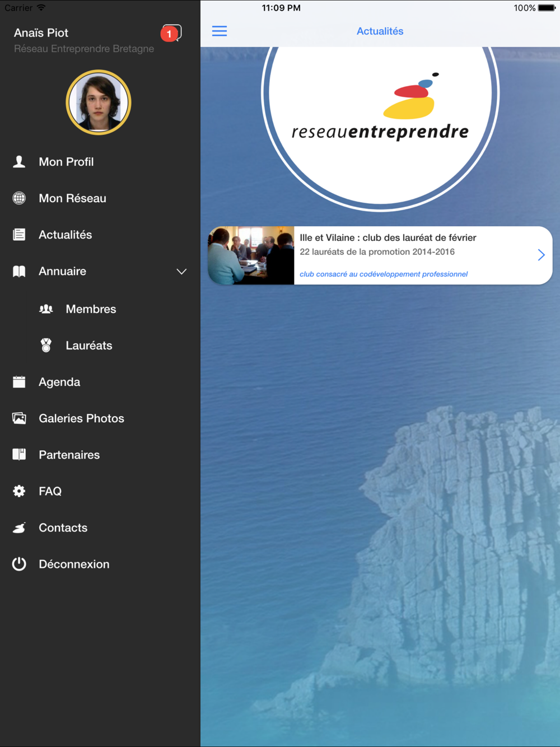Click the Contacts icon
560x747 pixels.
point(19,527)
